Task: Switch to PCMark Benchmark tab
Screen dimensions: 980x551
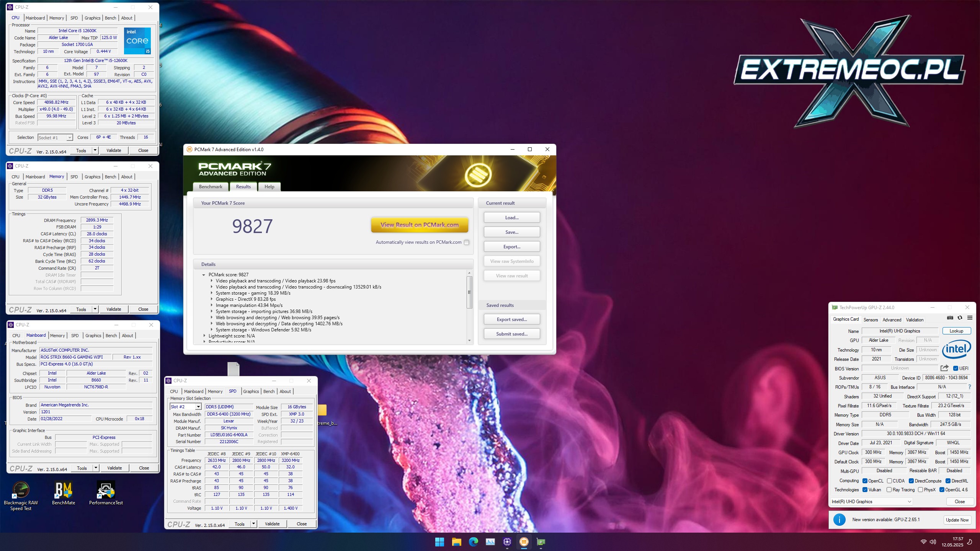Action: coord(211,187)
